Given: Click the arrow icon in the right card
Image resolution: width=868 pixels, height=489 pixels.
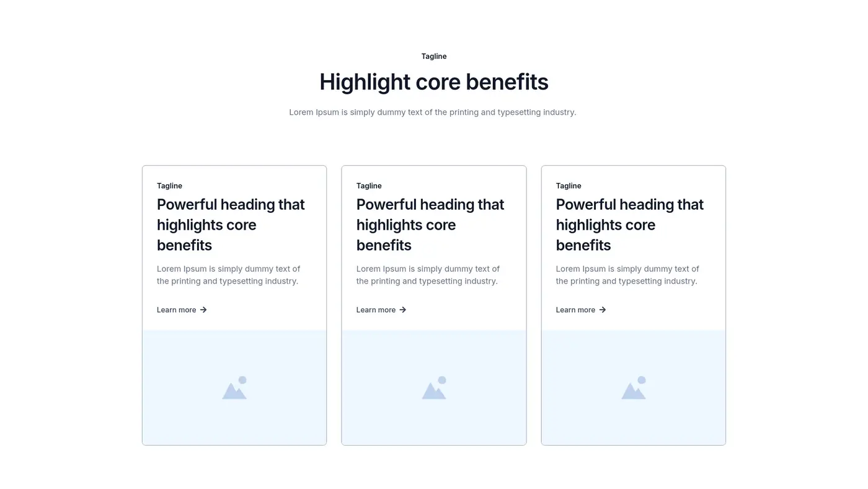Looking at the screenshot, I should pos(603,310).
